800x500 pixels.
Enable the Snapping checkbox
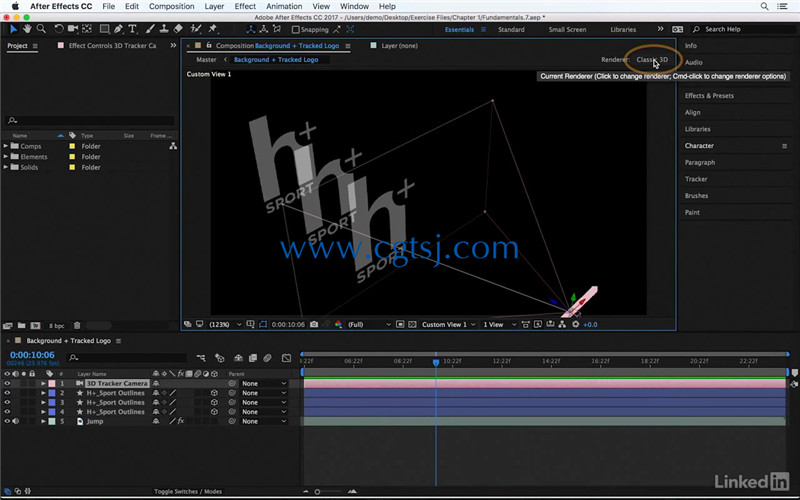[295, 30]
